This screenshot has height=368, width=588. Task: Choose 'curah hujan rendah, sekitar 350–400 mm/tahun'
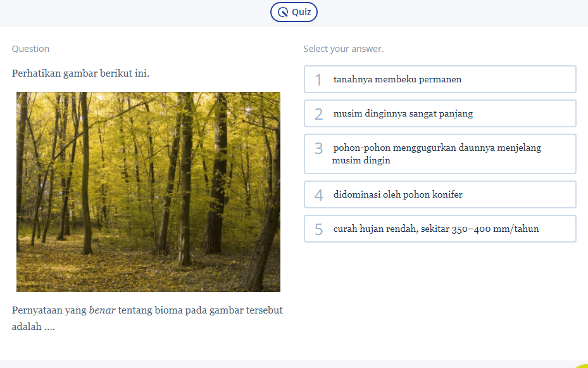tap(436, 229)
